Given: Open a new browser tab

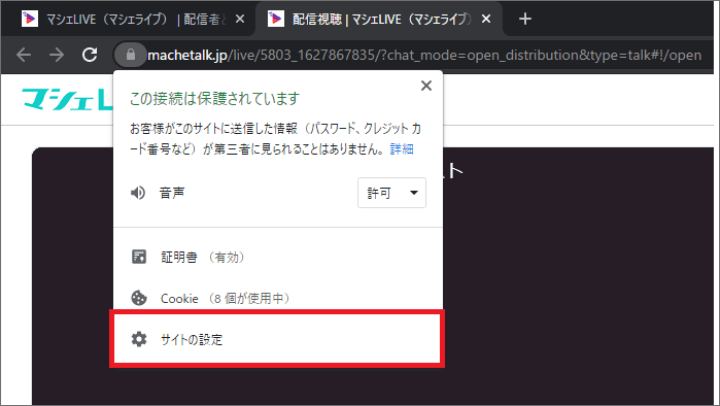Looking at the screenshot, I should (525, 19).
